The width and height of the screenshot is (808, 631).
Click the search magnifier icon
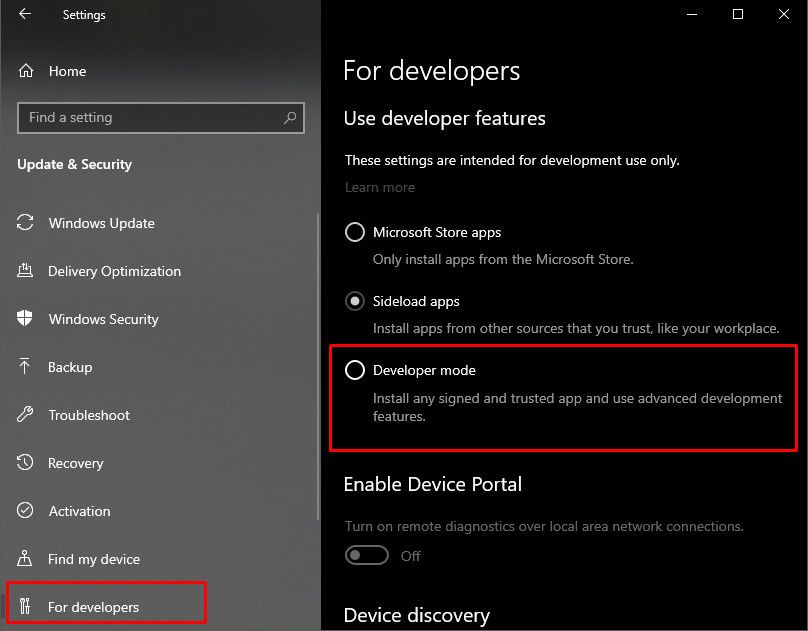tap(290, 117)
